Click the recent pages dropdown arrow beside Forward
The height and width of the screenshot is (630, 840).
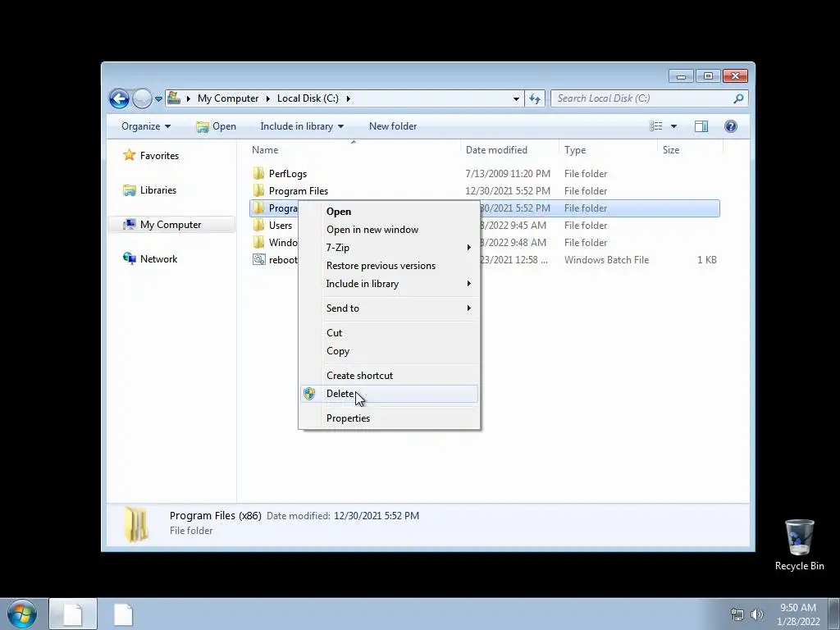(x=158, y=99)
